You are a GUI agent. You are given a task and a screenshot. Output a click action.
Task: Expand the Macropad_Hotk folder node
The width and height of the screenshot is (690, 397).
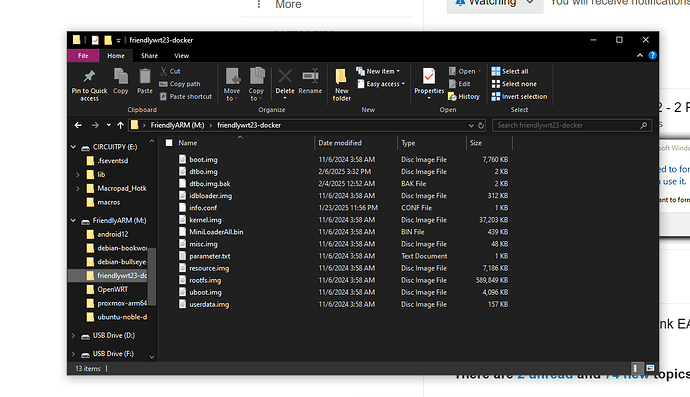coord(78,188)
